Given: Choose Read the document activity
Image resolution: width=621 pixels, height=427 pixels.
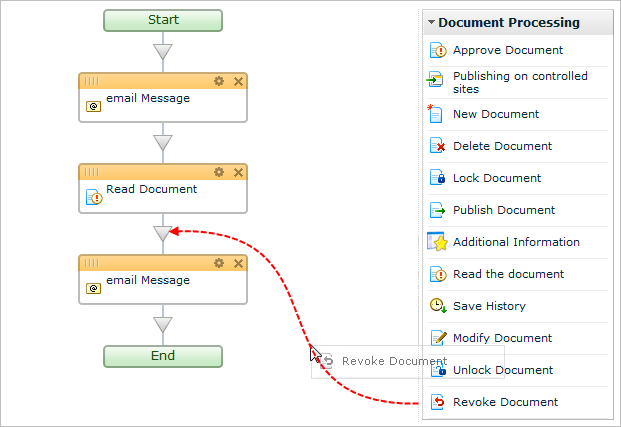Looking at the screenshot, I should click(508, 274).
